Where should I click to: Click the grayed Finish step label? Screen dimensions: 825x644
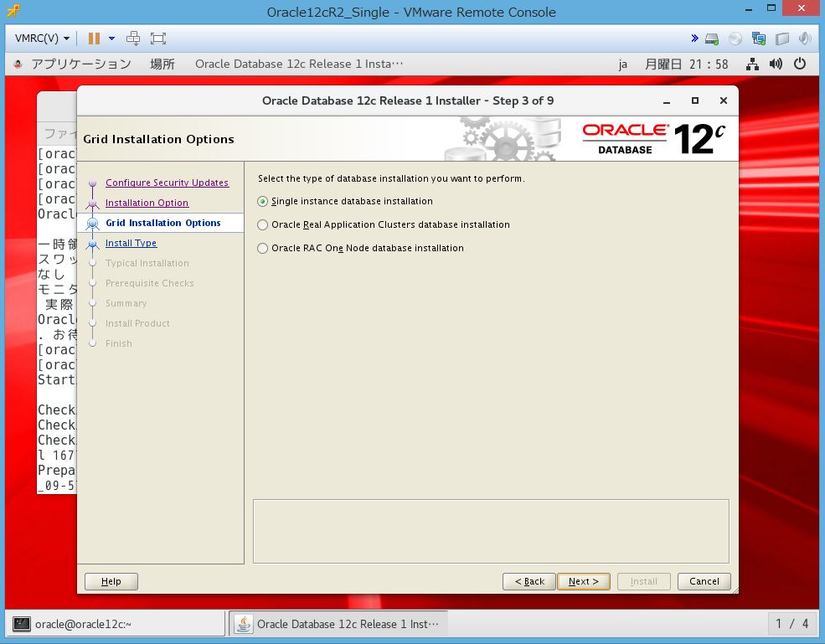[118, 343]
